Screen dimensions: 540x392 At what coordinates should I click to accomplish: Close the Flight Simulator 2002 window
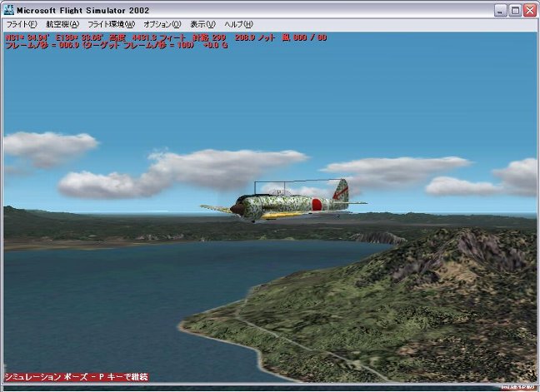click(x=530, y=10)
